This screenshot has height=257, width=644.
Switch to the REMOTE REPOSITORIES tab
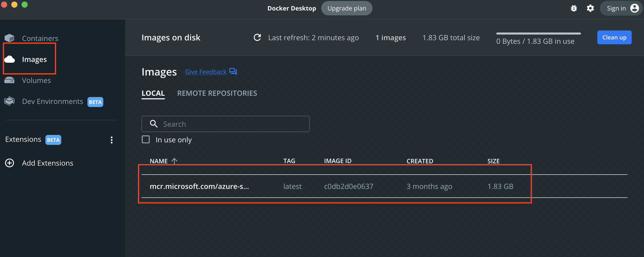[217, 93]
